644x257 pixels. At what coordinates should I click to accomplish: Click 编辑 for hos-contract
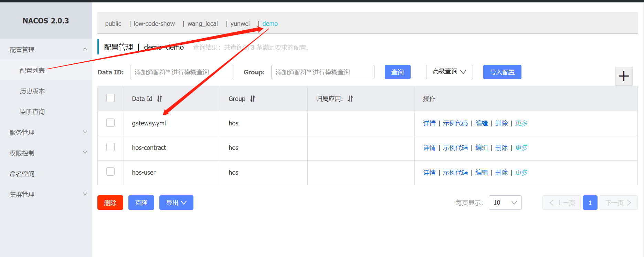(482, 148)
